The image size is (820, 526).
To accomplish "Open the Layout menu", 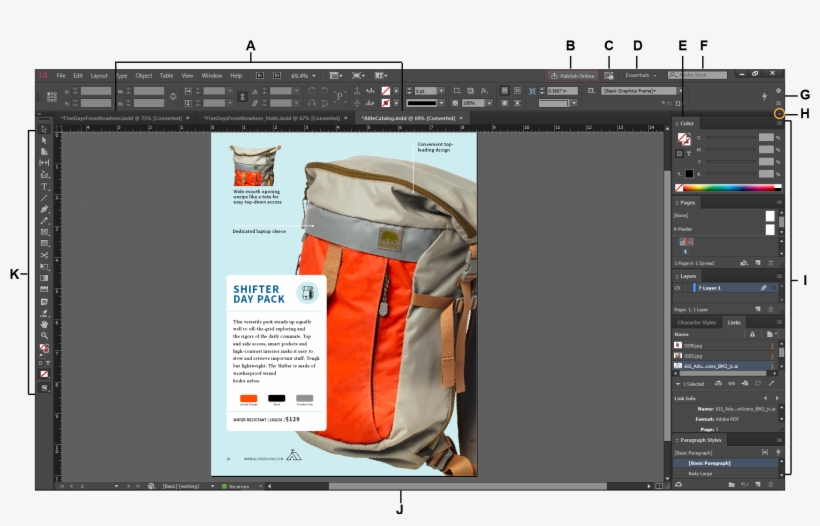I will point(99,76).
